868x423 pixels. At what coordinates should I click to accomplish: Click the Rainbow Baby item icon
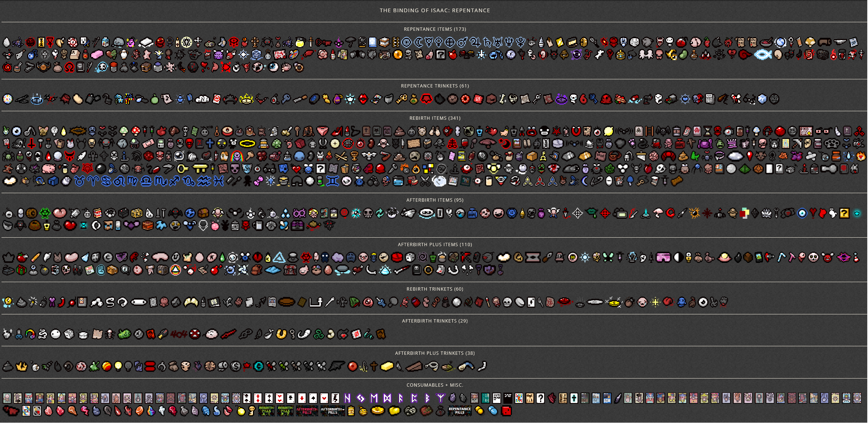click(237, 156)
